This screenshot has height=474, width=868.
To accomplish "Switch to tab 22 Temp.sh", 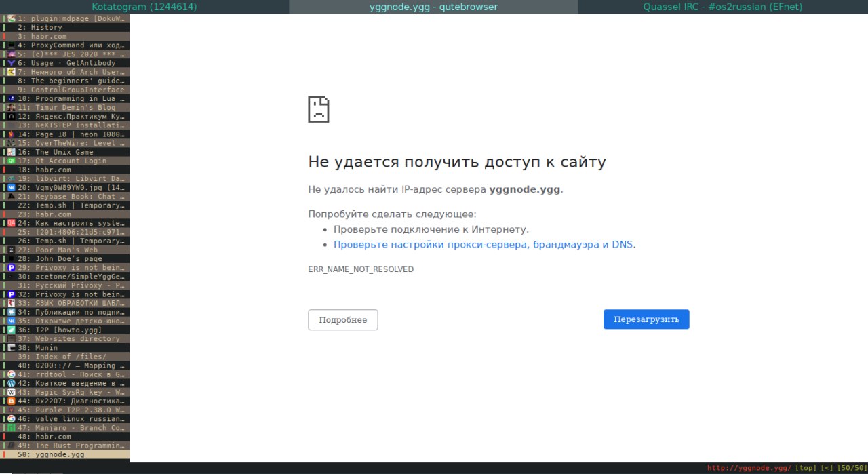I will pyautogui.click(x=65, y=205).
